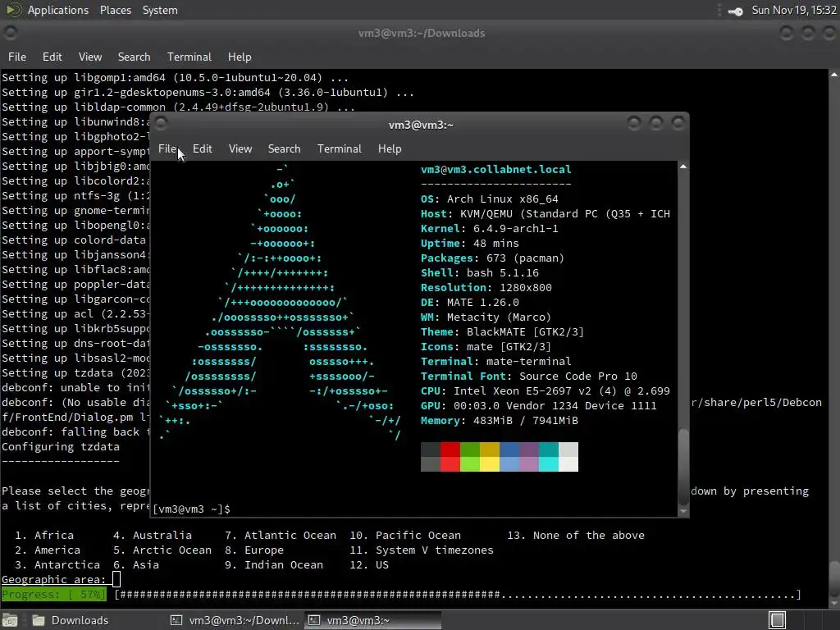This screenshot has height=630, width=840.
Task: Click the Theme: BlackMATE line
Action: 502,332
